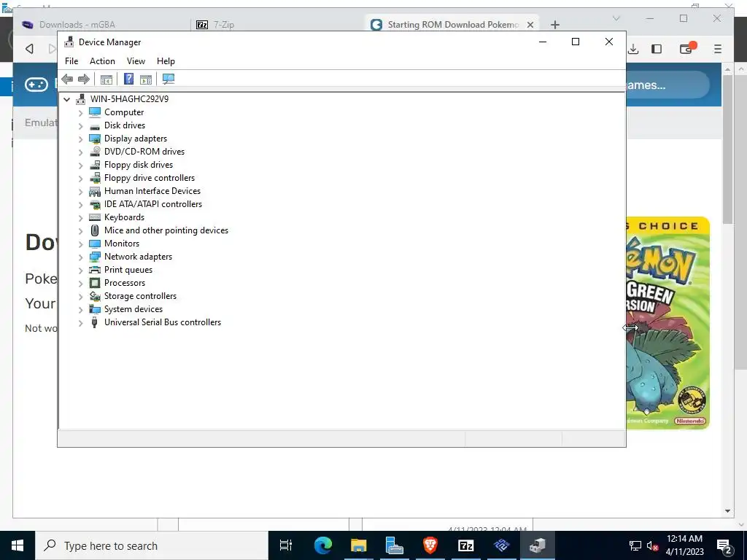Click Scan for hardware changes monitor icon
The height and width of the screenshot is (560, 747).
(169, 79)
